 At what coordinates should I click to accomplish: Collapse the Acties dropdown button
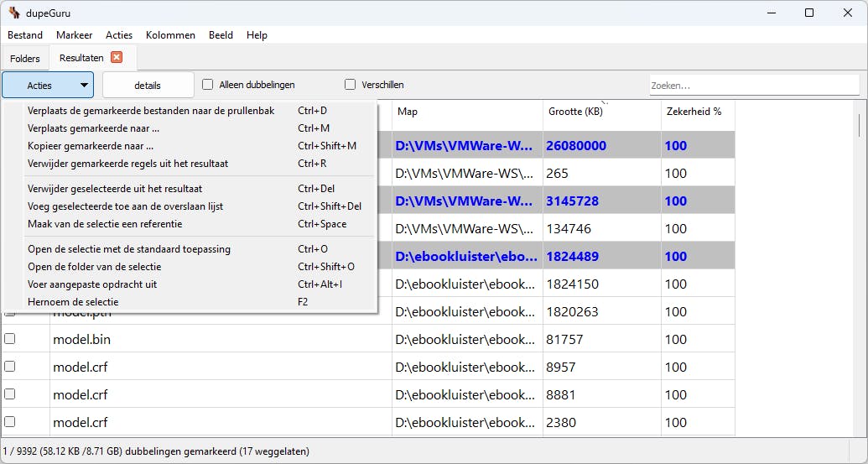[x=48, y=85]
